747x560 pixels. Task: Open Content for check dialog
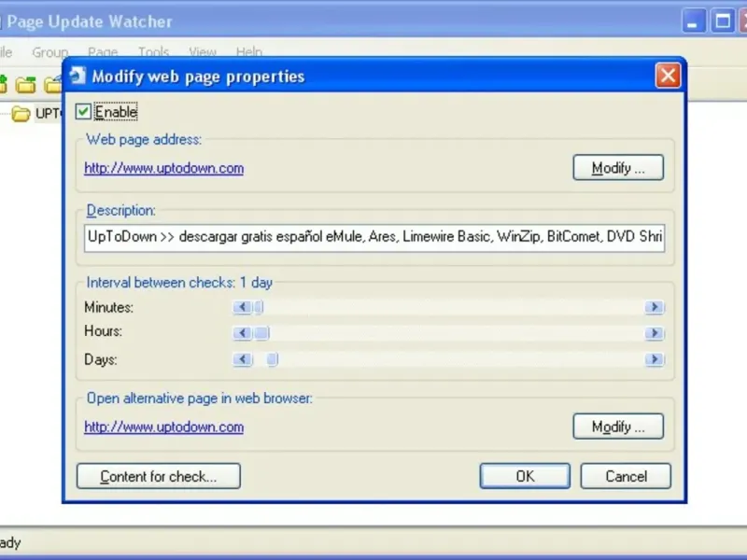pos(159,476)
